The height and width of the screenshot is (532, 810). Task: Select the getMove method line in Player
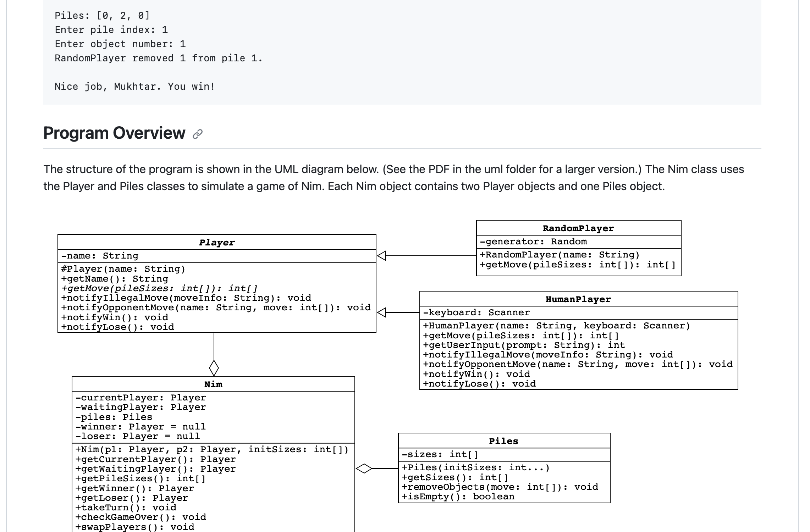(x=160, y=288)
